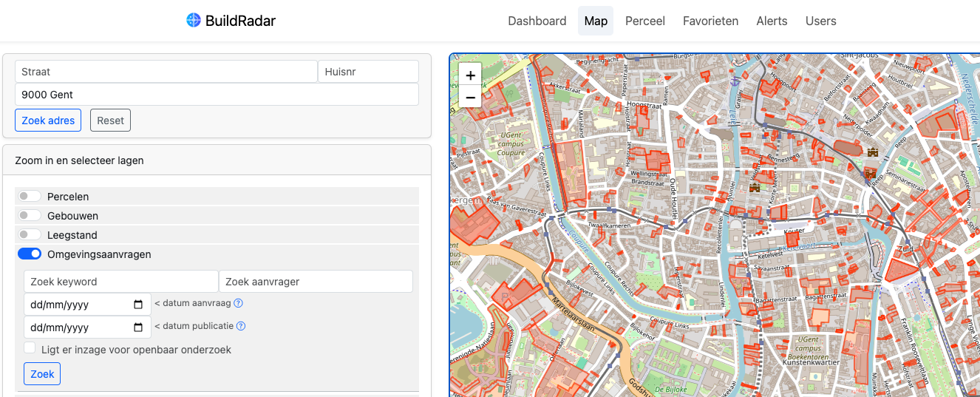This screenshot has height=397, width=980.
Task: Open calendar picker for datum publicatie
Action: point(138,328)
